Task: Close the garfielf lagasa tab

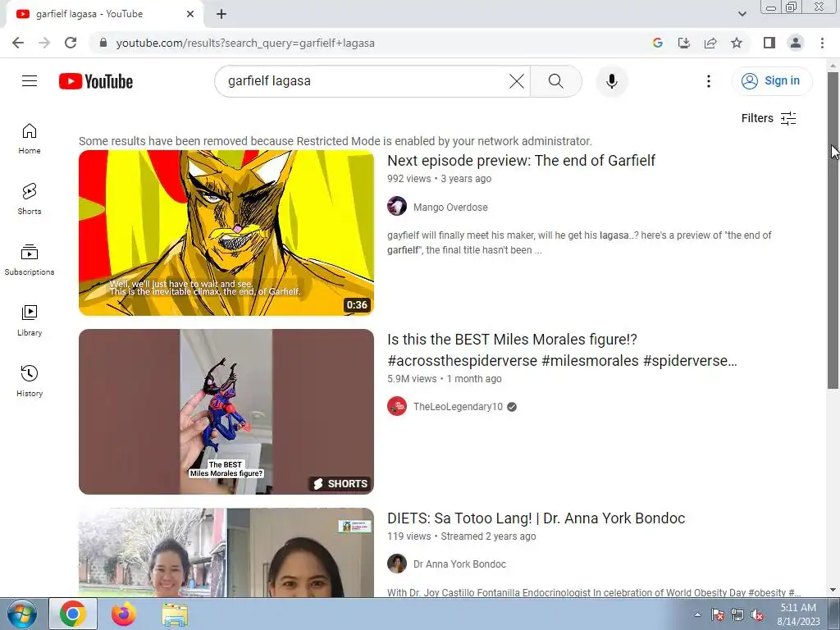Action: (190, 14)
